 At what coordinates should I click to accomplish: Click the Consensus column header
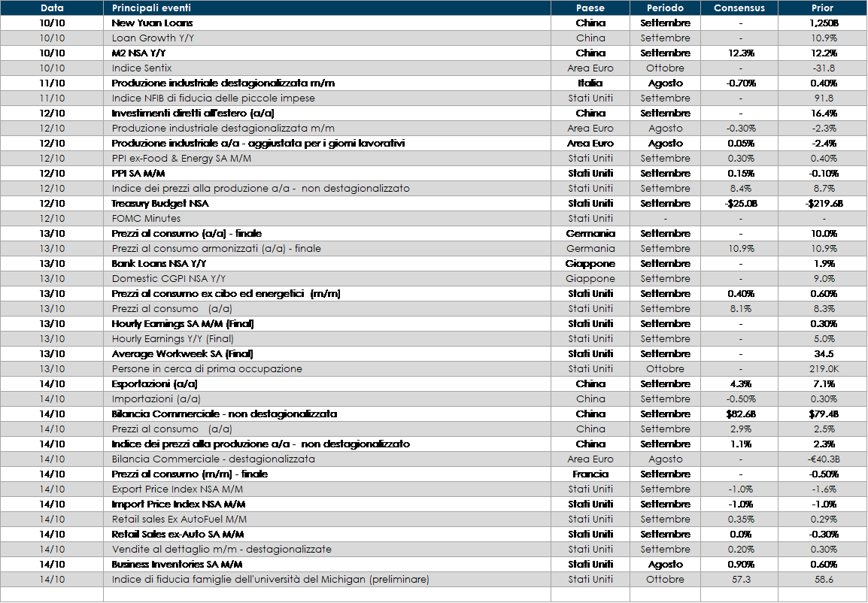pyautogui.click(x=739, y=8)
